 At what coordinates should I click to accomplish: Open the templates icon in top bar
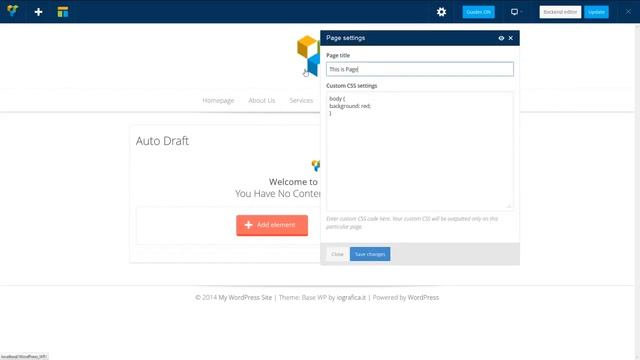pyautogui.click(x=63, y=12)
